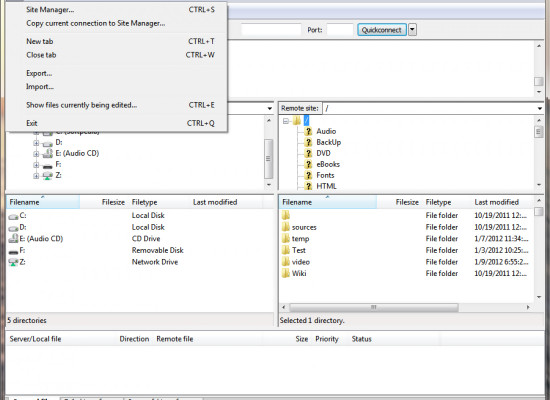Viewport: 550px width, 400px height.
Task: Select the Z: network drive icon in local list
Action: click(x=13, y=262)
